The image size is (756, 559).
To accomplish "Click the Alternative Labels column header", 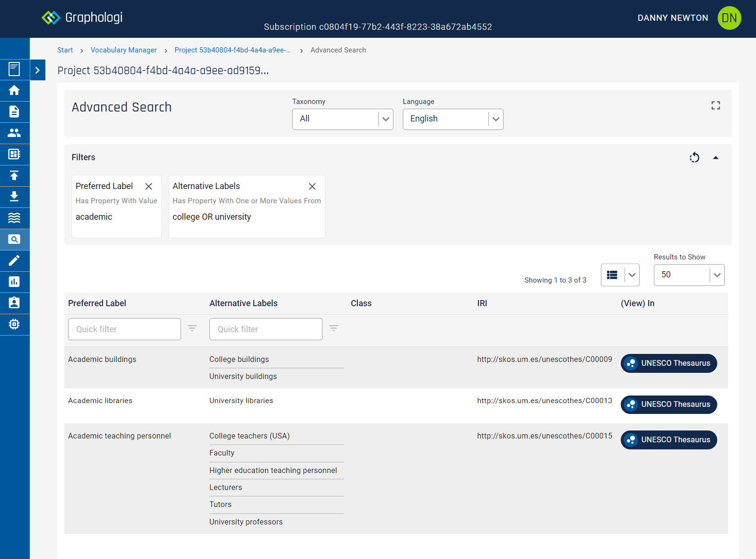I will (x=243, y=303).
